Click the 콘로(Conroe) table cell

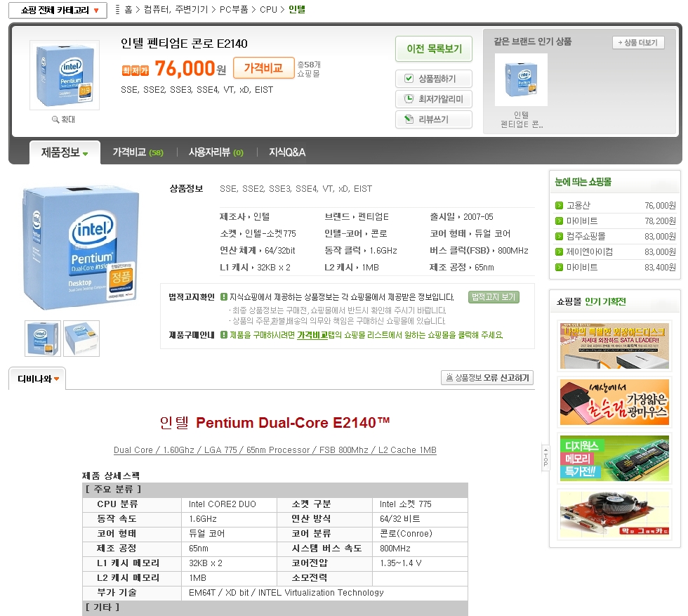420,533
